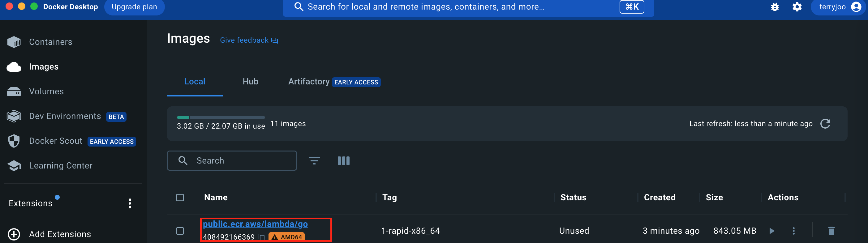Tick the select-all images checkbox
Image resolution: width=868 pixels, height=243 pixels.
click(180, 198)
